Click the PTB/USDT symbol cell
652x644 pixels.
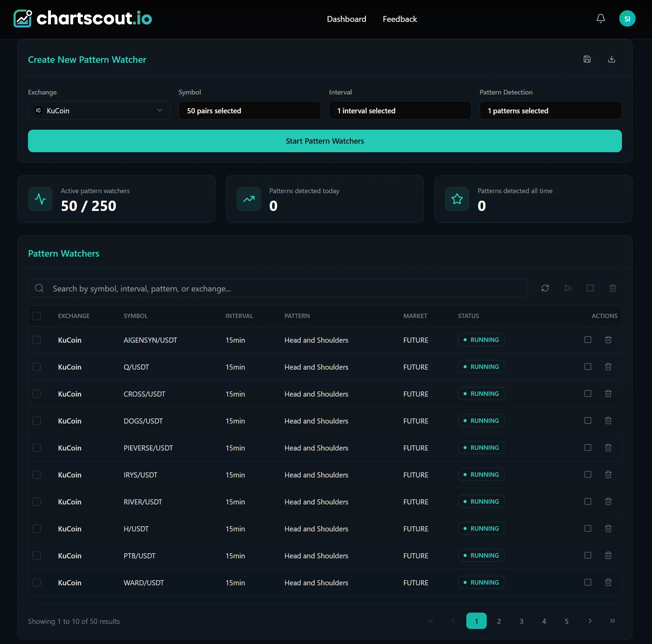139,556
